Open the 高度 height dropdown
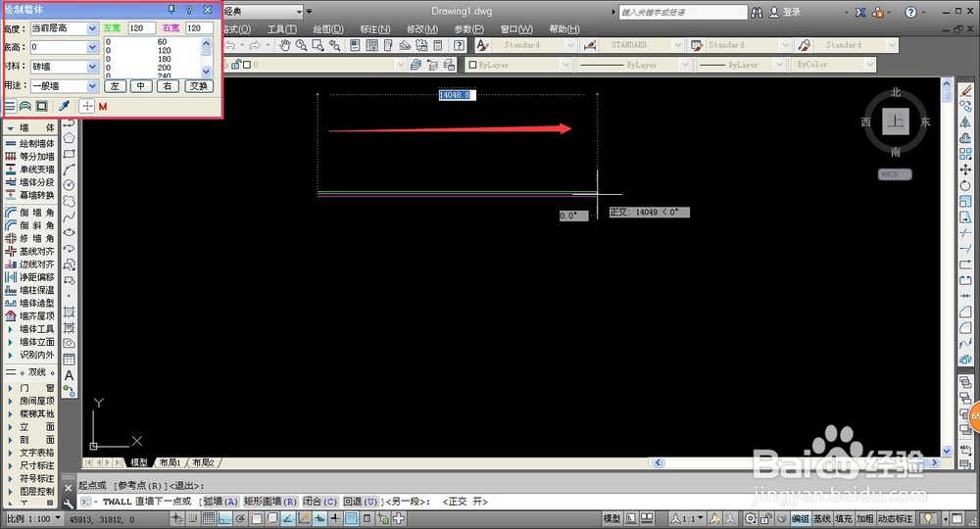This screenshot has width=980, height=529. click(x=92, y=28)
